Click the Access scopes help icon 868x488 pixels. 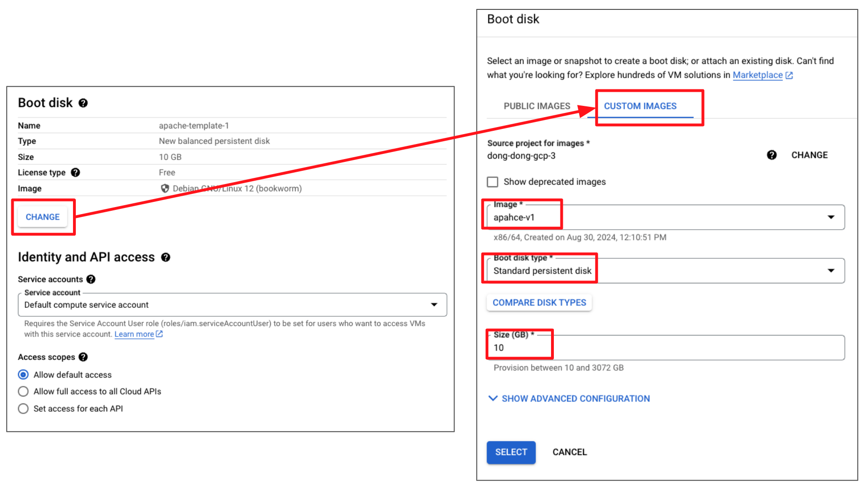click(x=83, y=357)
